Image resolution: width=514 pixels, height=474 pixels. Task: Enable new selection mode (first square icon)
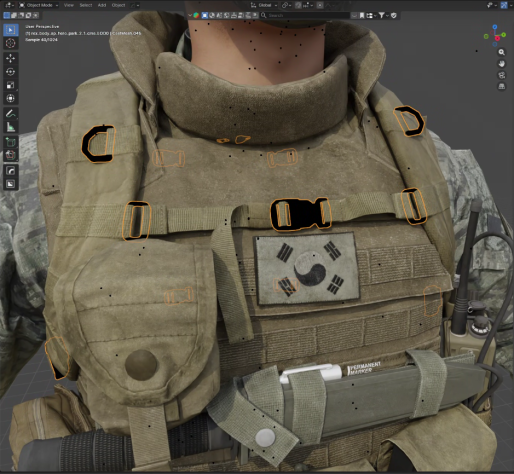(x=6, y=15)
